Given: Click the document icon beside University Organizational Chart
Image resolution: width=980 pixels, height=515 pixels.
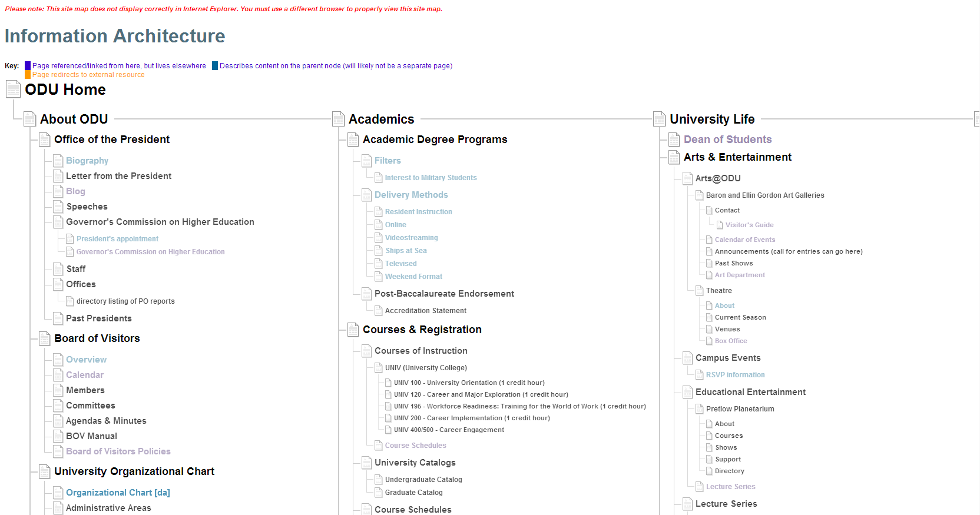Looking at the screenshot, I should tap(45, 471).
